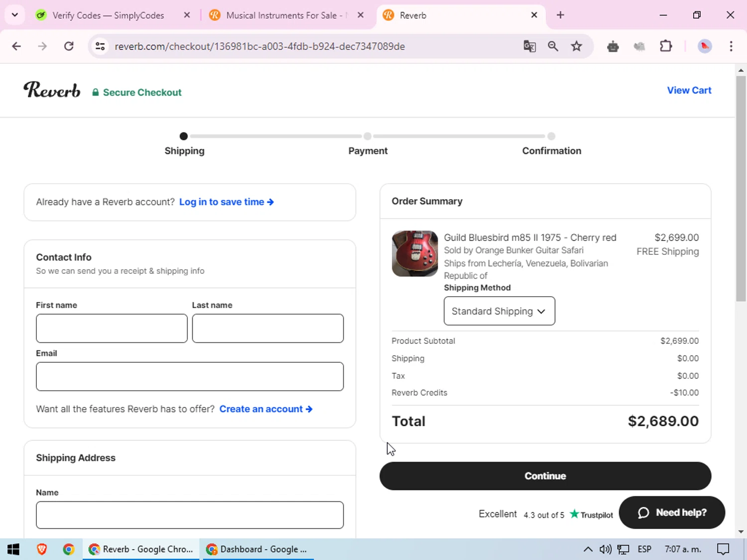Open the Chrome profile avatar

click(x=705, y=46)
